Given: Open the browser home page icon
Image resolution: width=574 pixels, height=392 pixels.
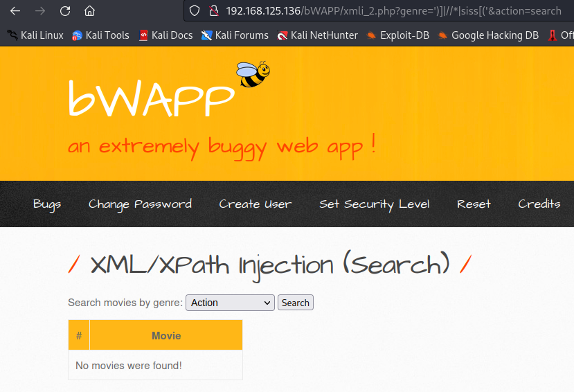Looking at the screenshot, I should [89, 11].
